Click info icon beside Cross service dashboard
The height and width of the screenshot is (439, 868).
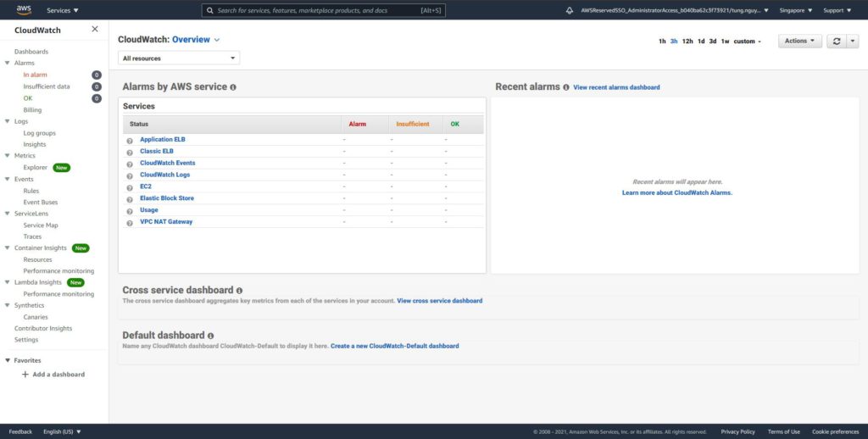(x=239, y=291)
